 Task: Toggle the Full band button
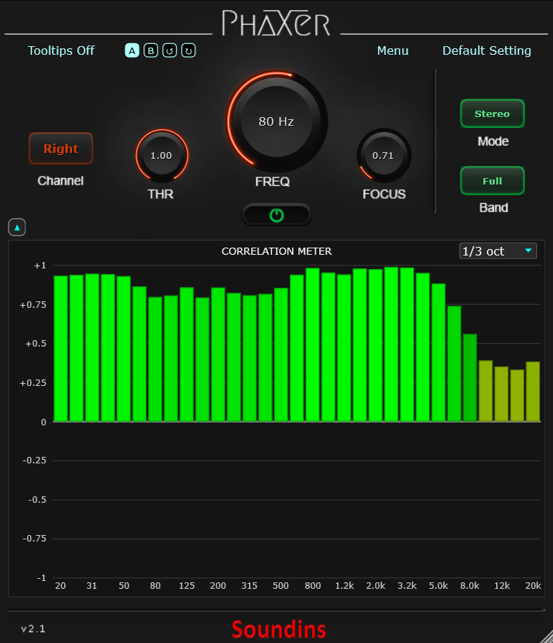point(492,181)
